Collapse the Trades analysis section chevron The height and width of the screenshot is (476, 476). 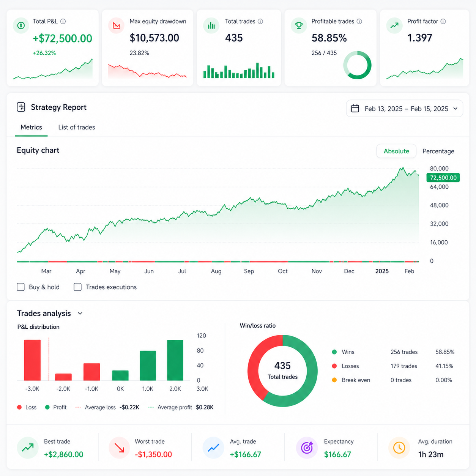[80, 314]
